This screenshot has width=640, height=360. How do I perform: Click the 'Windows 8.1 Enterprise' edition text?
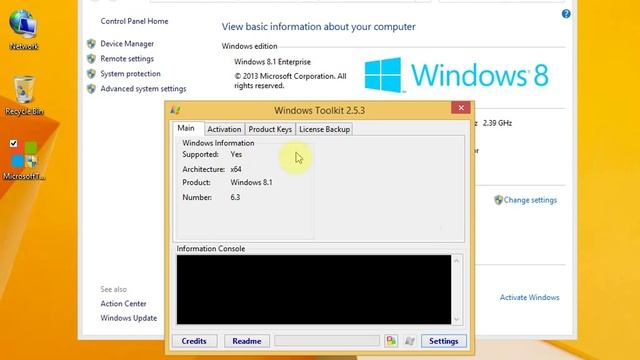click(x=272, y=62)
